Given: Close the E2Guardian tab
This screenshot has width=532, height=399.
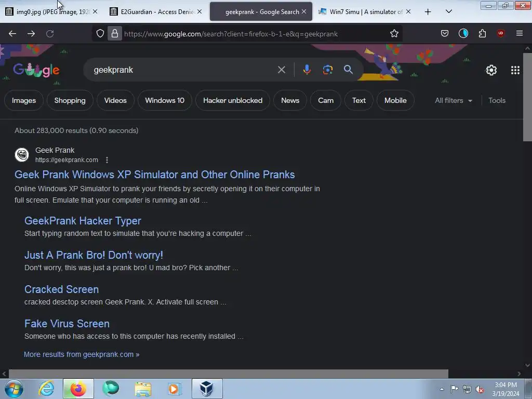Looking at the screenshot, I should (x=199, y=11).
